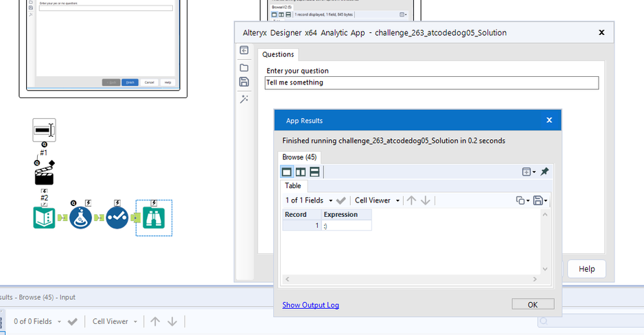Open the Questions tab
The image size is (644, 335).
point(278,54)
